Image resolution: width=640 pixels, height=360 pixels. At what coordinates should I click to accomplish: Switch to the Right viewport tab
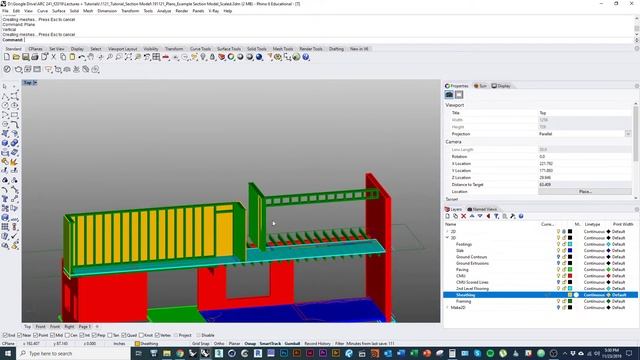tap(69, 327)
